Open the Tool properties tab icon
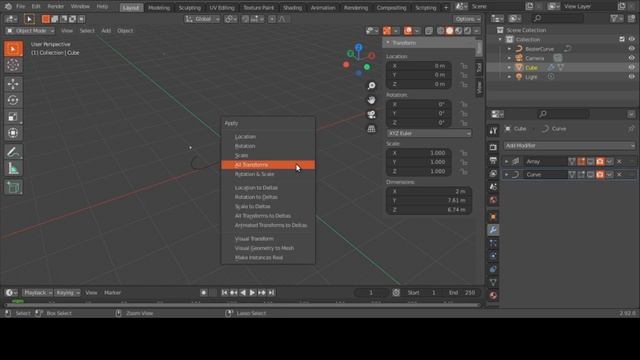The width and height of the screenshot is (640, 360). (493, 131)
